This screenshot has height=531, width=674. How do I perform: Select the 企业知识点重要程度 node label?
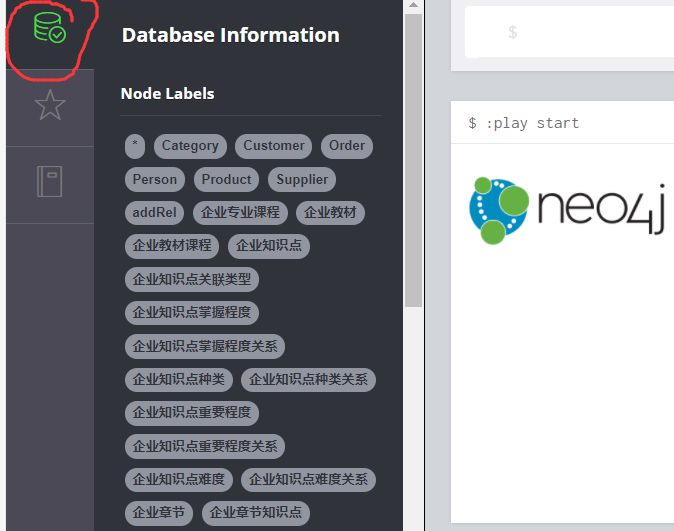click(192, 413)
